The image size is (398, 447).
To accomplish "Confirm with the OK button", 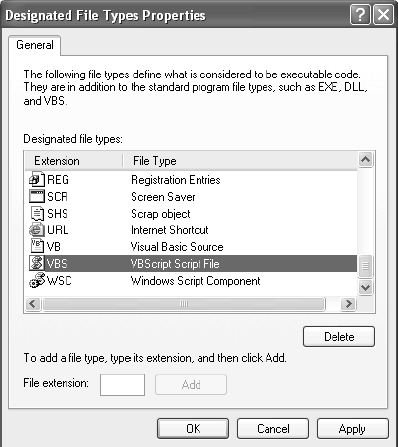I will click(193, 429).
